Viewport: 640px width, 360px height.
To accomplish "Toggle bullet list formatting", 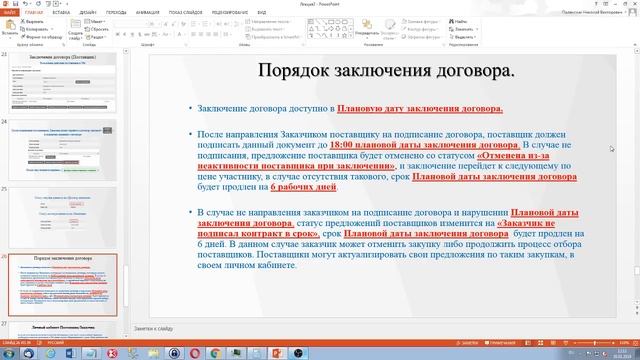I will click(194, 24).
